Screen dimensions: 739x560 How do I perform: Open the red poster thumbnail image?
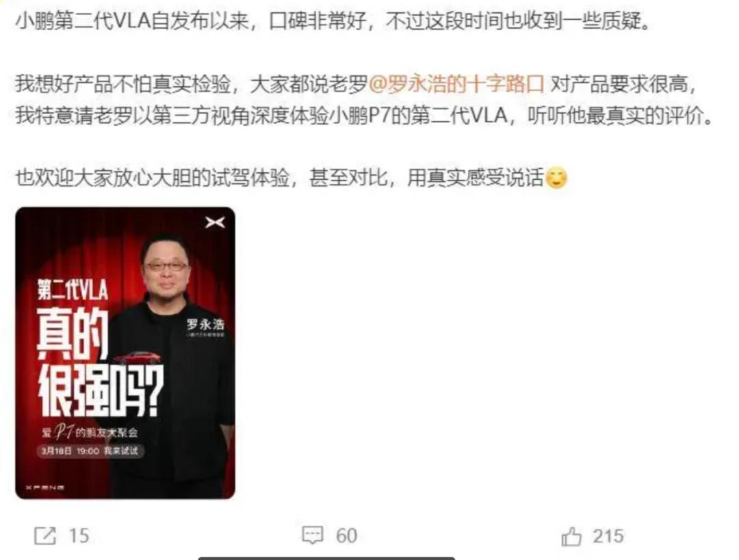click(x=125, y=353)
